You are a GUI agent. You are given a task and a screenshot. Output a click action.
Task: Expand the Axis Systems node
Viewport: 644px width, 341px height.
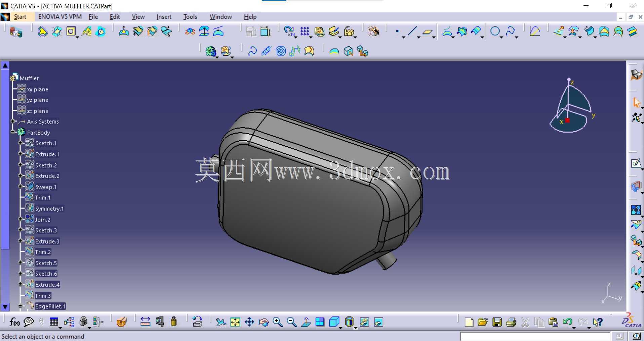(x=12, y=121)
